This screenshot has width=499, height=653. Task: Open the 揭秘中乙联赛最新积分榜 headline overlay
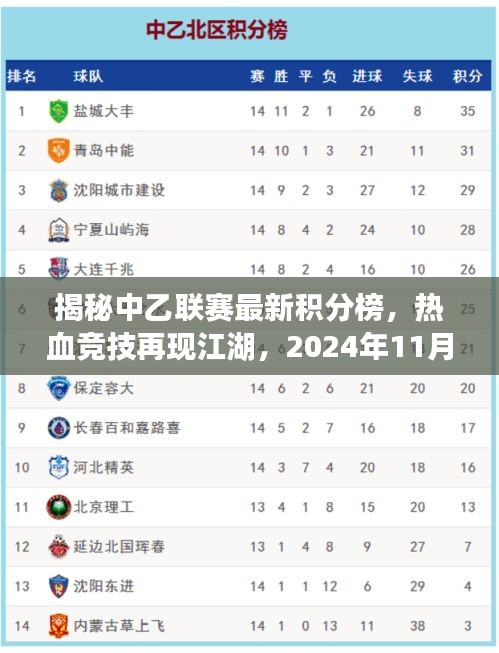(250, 326)
